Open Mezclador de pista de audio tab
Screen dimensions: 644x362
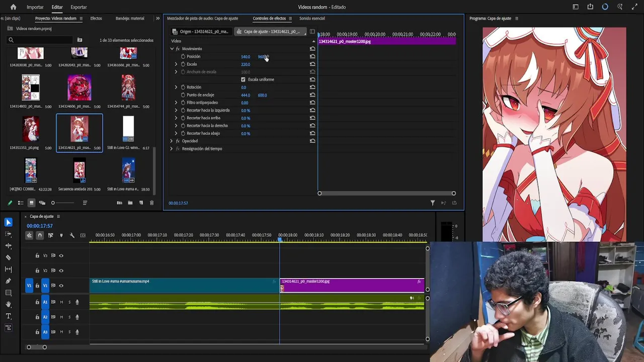[202, 18]
